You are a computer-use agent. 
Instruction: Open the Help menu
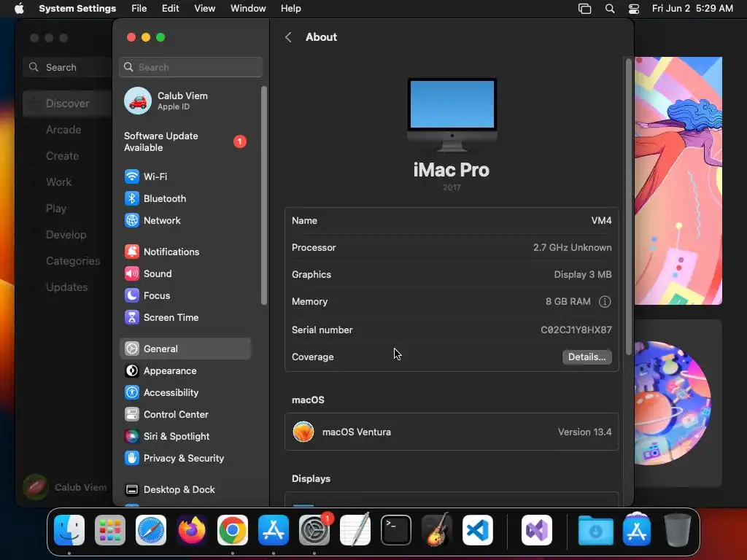[x=290, y=9]
